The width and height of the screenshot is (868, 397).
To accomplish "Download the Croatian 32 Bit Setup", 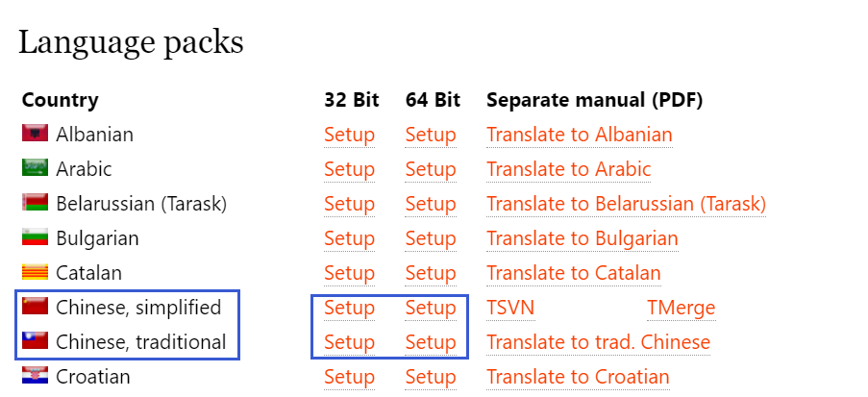I will [x=349, y=377].
